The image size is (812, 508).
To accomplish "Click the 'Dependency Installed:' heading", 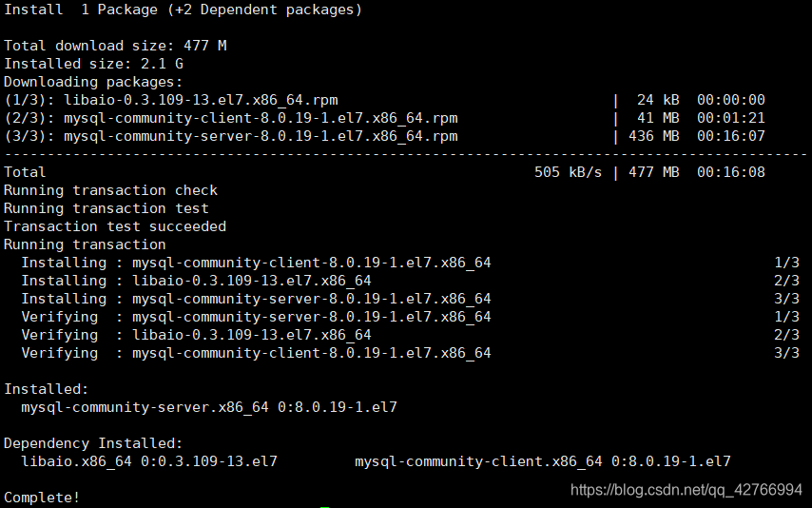I will [x=93, y=443].
